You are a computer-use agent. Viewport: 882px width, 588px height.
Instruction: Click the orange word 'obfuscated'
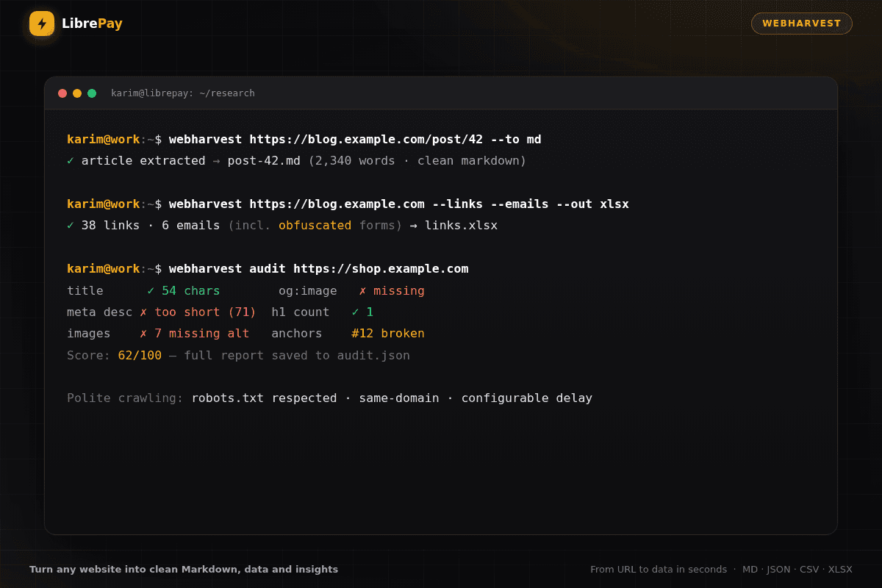pyautogui.click(x=315, y=226)
